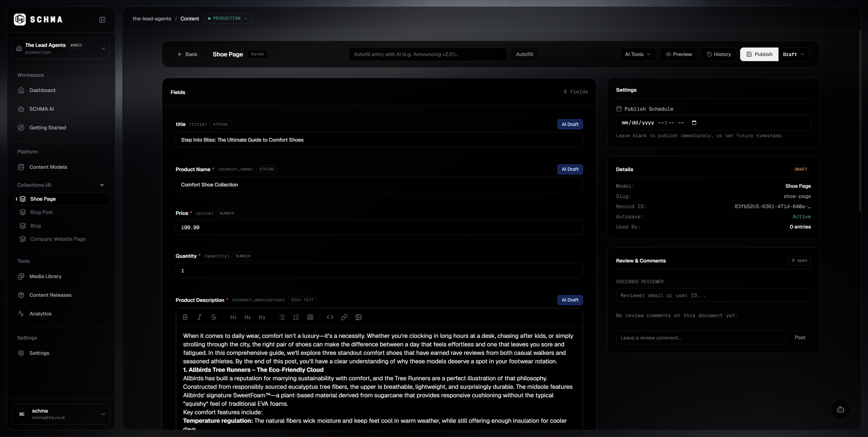This screenshot has width=868, height=437.
Task: Insert image icon in editor
Action: point(359,317)
